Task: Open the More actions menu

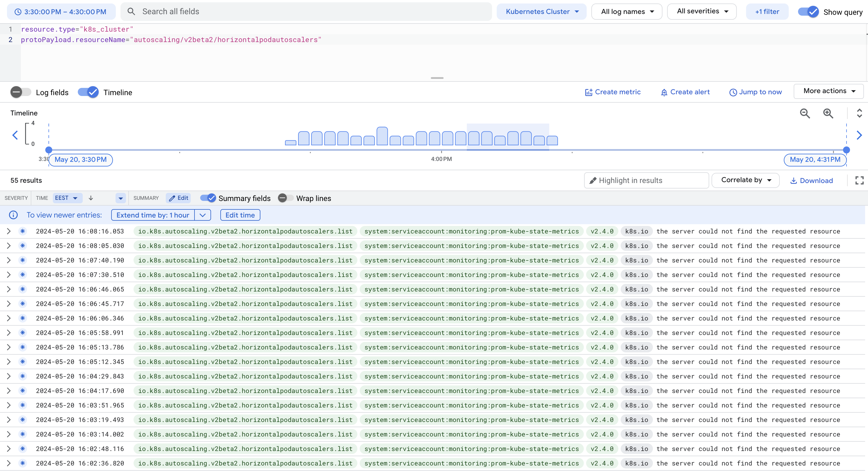Action: (x=829, y=91)
